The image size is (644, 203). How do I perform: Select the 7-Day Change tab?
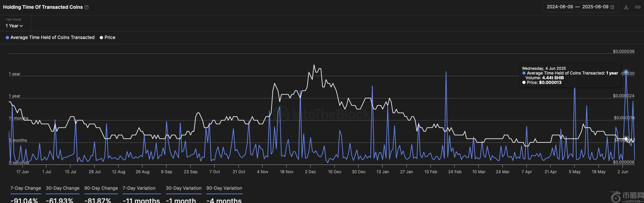click(x=25, y=188)
